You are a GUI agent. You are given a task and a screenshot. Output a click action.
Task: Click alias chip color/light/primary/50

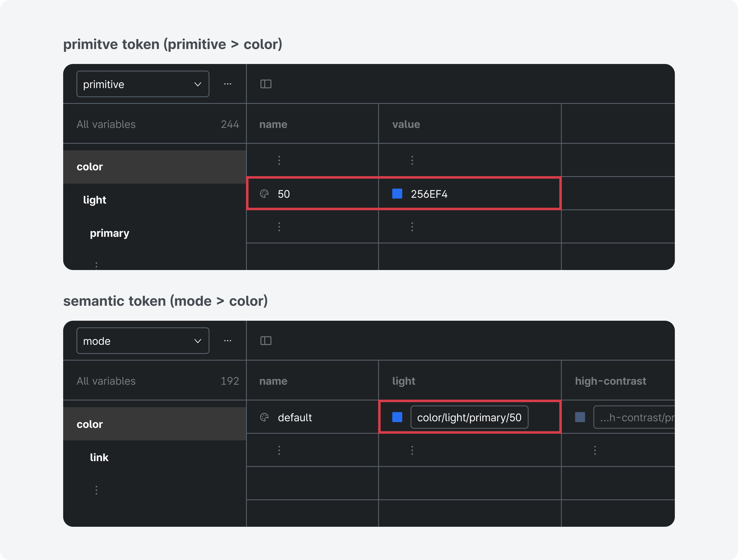470,417
